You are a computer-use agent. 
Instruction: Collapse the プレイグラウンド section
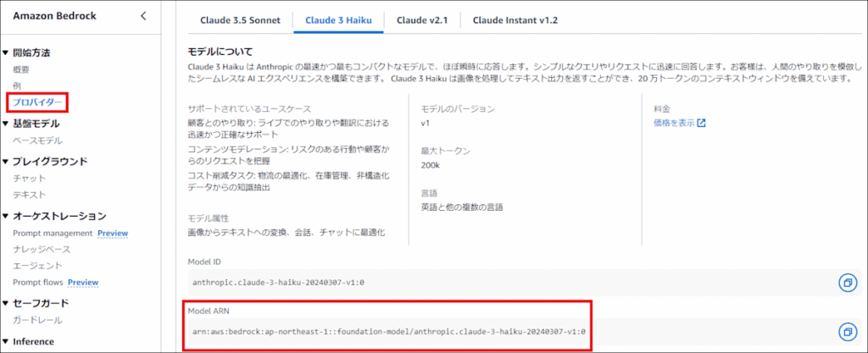6,161
